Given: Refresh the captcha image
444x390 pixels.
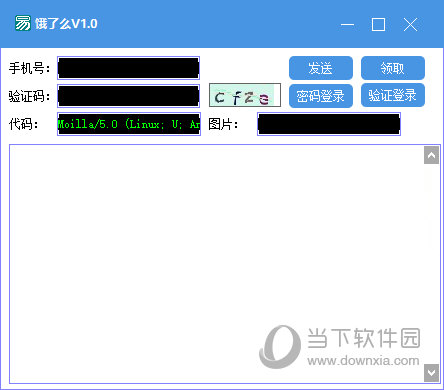Looking at the screenshot, I should click(x=245, y=95).
